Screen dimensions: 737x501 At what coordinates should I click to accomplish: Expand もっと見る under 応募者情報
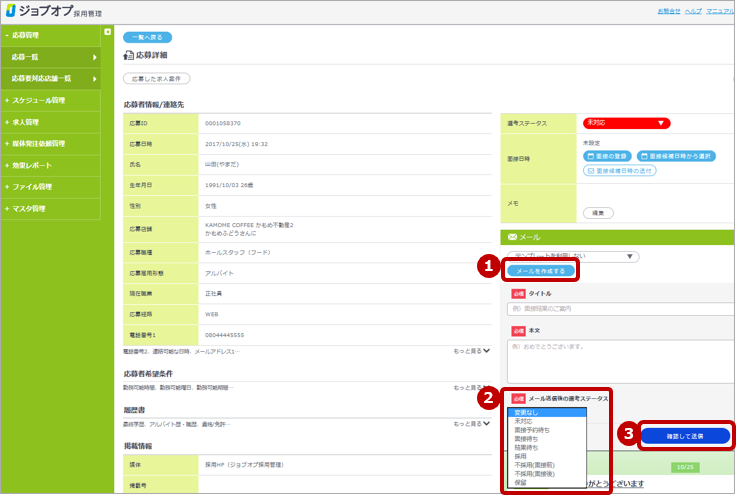(471, 351)
